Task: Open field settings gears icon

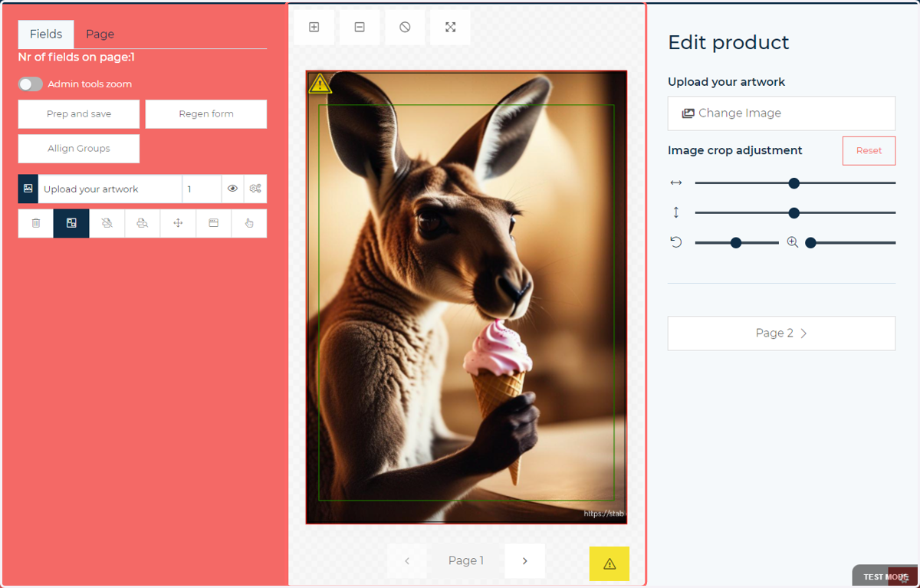Action: point(255,189)
